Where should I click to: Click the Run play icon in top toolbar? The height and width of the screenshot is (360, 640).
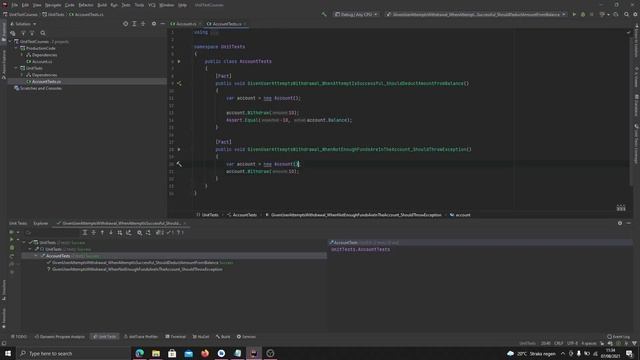574,14
